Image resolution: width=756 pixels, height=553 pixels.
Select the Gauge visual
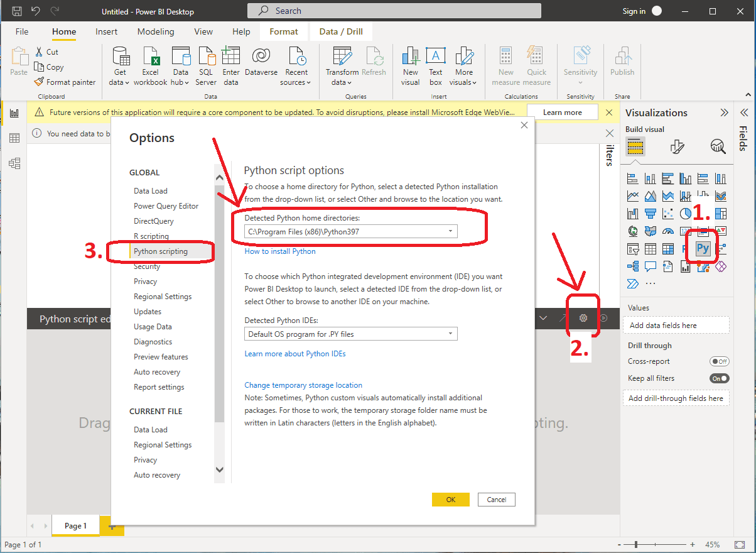[x=668, y=231]
